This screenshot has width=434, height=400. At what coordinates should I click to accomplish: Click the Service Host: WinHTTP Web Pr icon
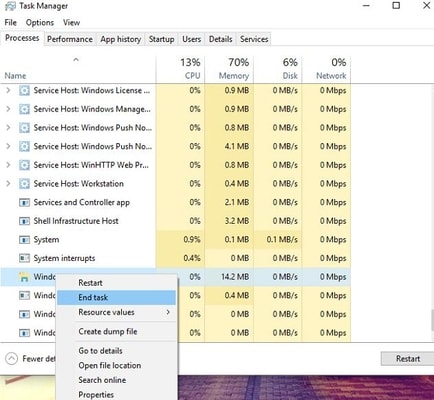[x=24, y=165]
